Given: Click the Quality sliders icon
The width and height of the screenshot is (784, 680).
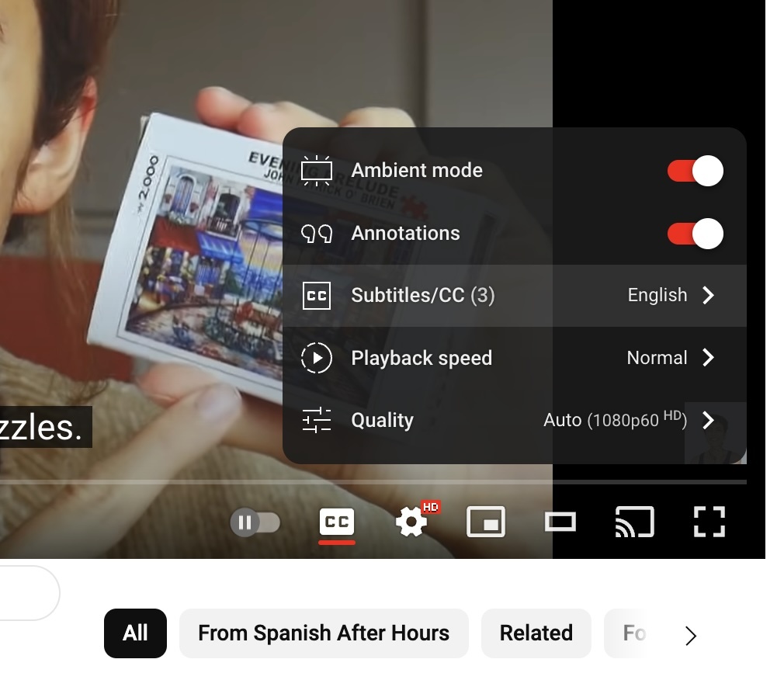Looking at the screenshot, I should click(x=317, y=420).
